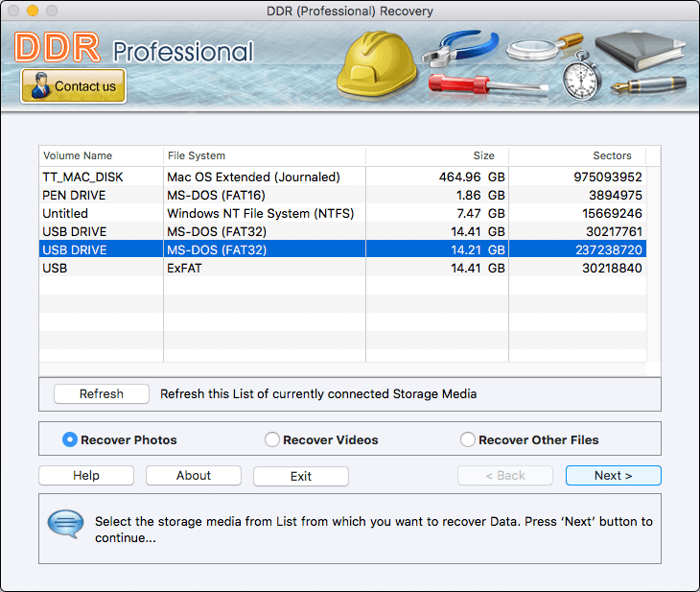This screenshot has height=592, width=700.
Task: Select the USB volume with ExFAT
Action: pos(342,268)
